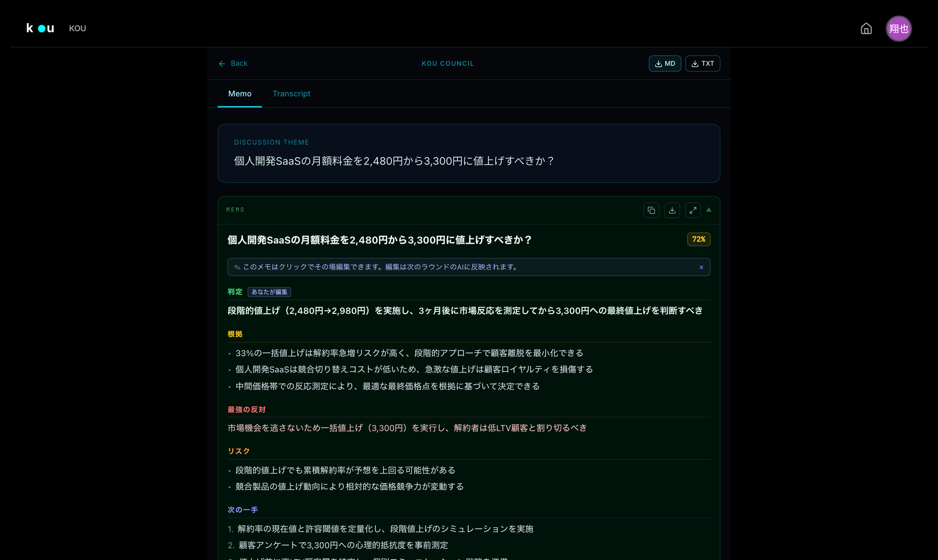The image size is (938, 560).
Task: Click the MEMO panel label
Action: (235, 210)
